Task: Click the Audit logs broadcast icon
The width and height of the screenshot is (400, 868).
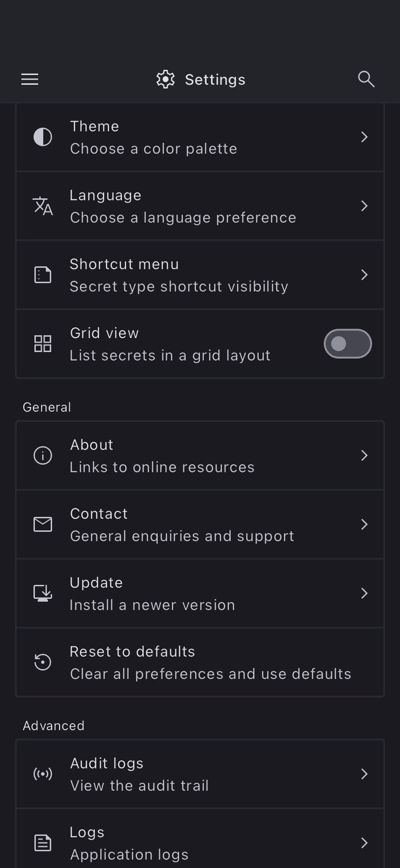Action: click(43, 774)
